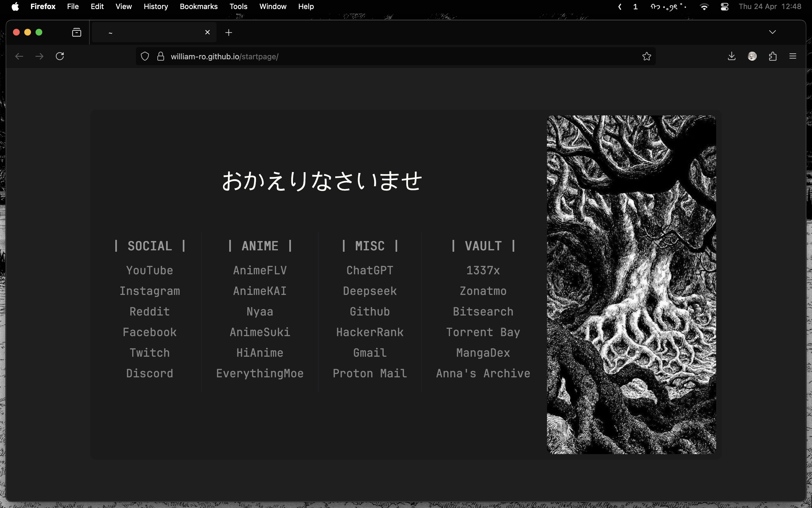Open the Help menu
This screenshot has width=812, height=508.
[306, 6]
